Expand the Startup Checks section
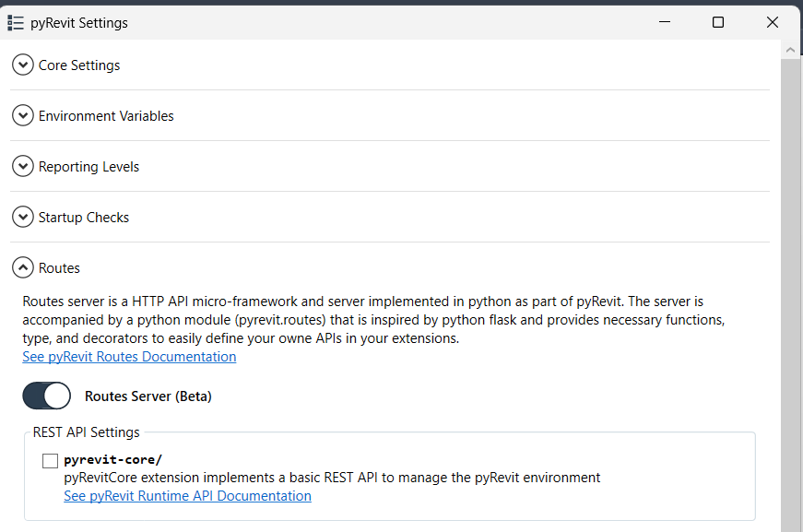 23,217
